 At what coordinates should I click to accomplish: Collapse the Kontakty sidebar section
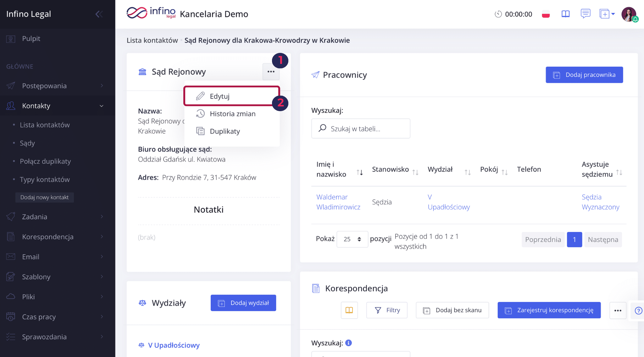[x=58, y=106]
